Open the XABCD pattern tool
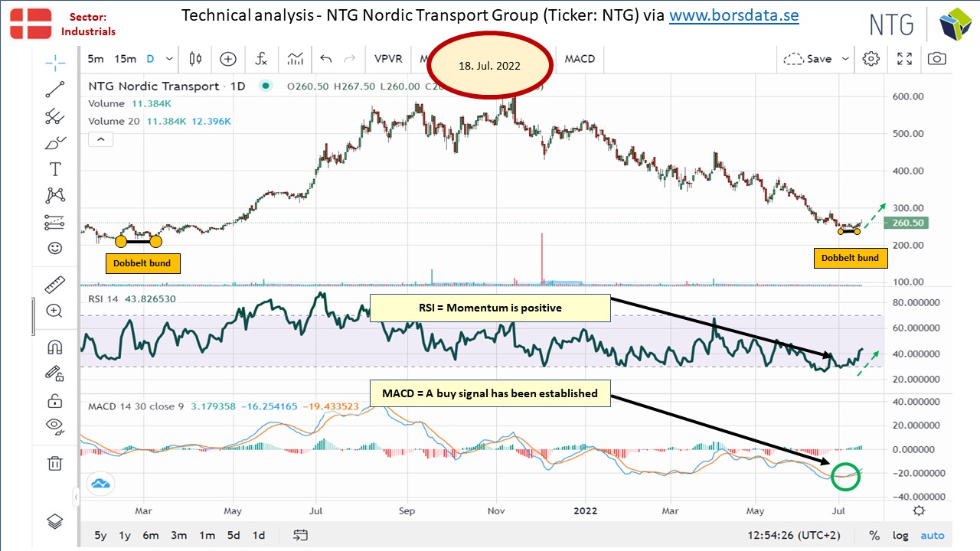Screen dimensions: 980x551 point(54,195)
